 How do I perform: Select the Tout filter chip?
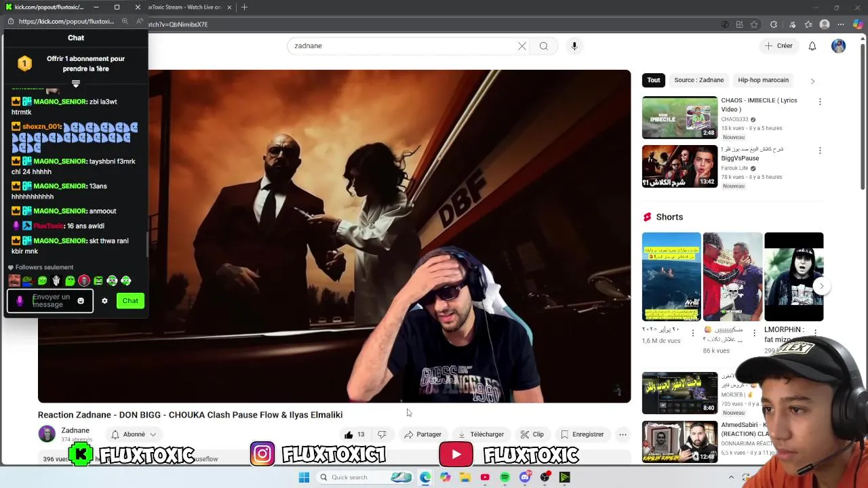tap(654, 80)
